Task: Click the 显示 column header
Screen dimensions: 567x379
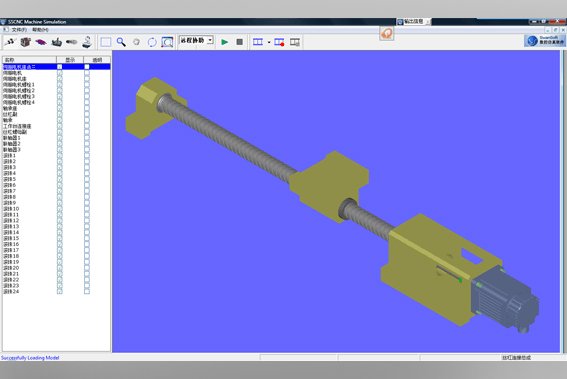Action: click(70, 60)
